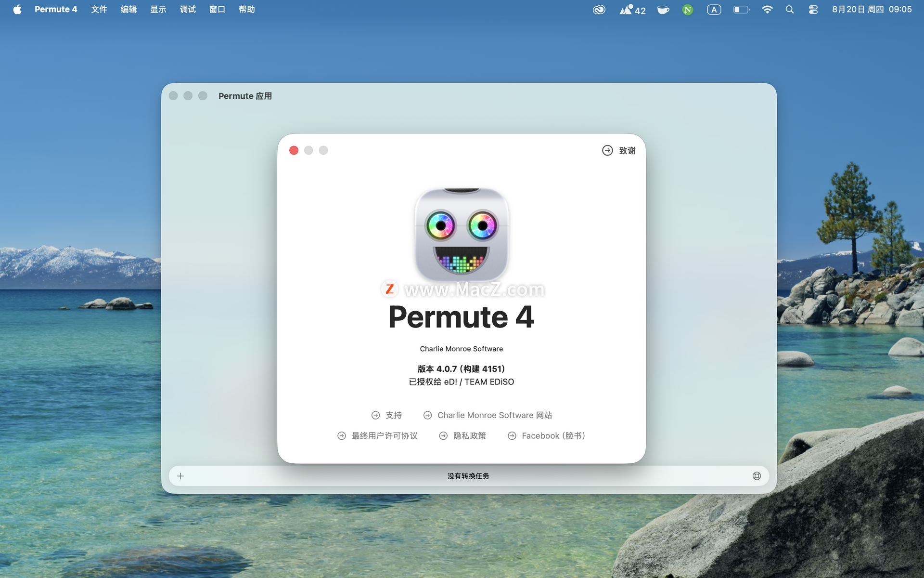This screenshot has height=578, width=924.
Task: Open Charlie Monroe Software 网站 link
Action: point(488,415)
